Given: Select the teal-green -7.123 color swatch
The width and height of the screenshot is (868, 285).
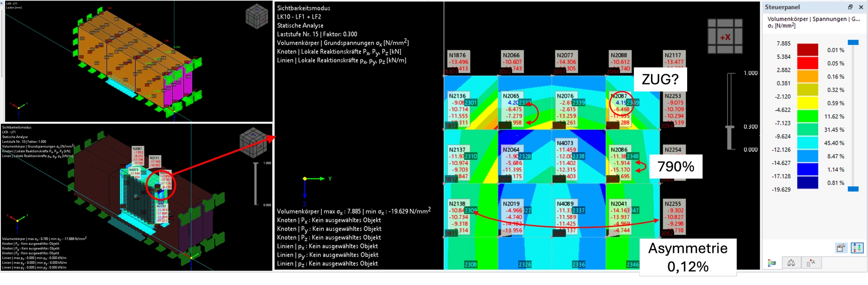Looking at the screenshot, I should [807, 129].
